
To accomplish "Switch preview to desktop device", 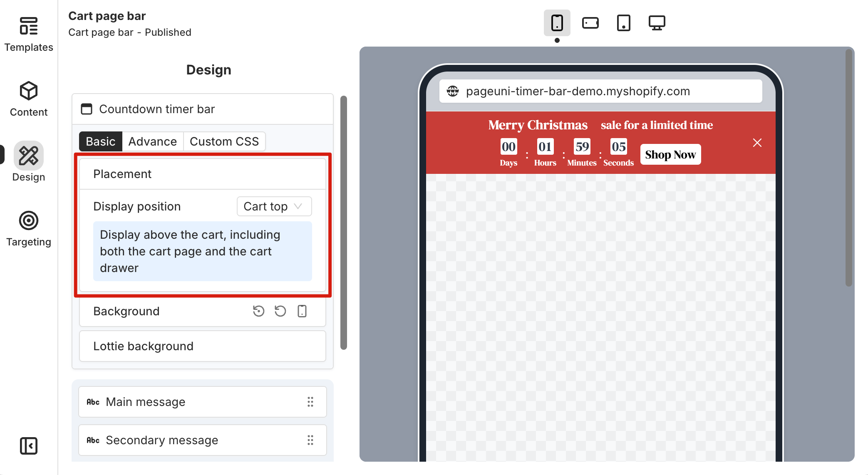I will [x=657, y=23].
